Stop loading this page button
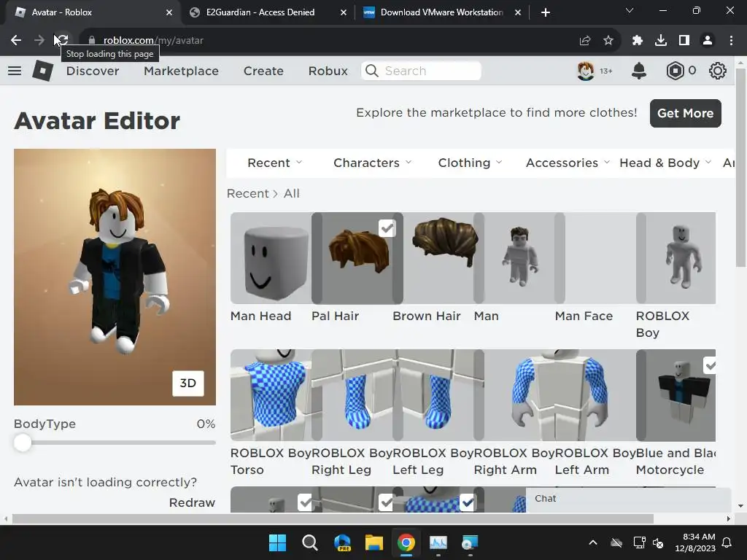 pos(62,40)
